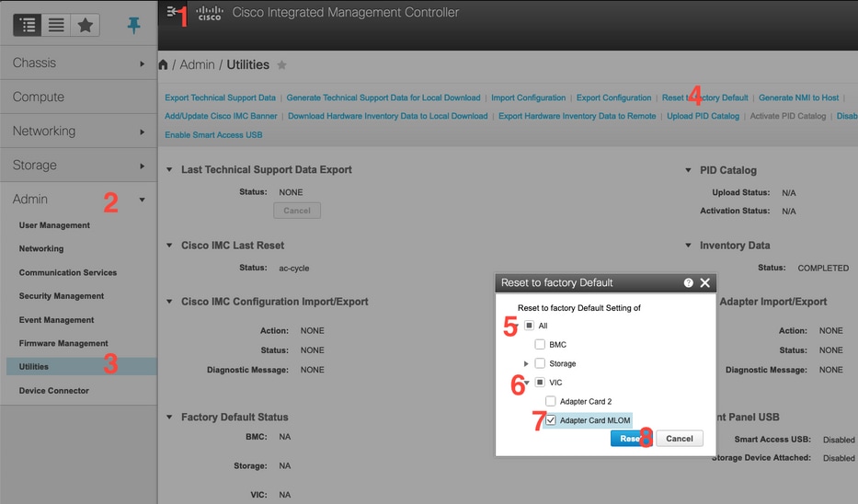
Task: Close the Reset to factory Default dialog
Action: [x=704, y=283]
